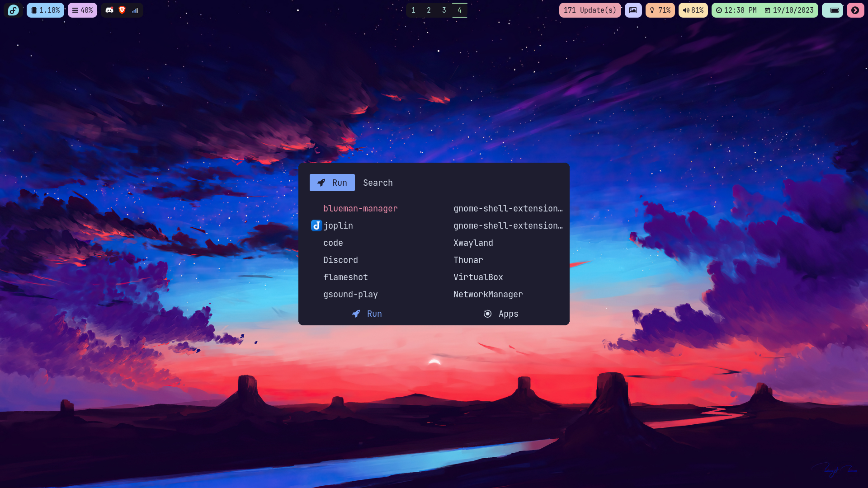Open the Fedora logo launcher menu
The width and height of the screenshot is (868, 488).
[x=13, y=10]
